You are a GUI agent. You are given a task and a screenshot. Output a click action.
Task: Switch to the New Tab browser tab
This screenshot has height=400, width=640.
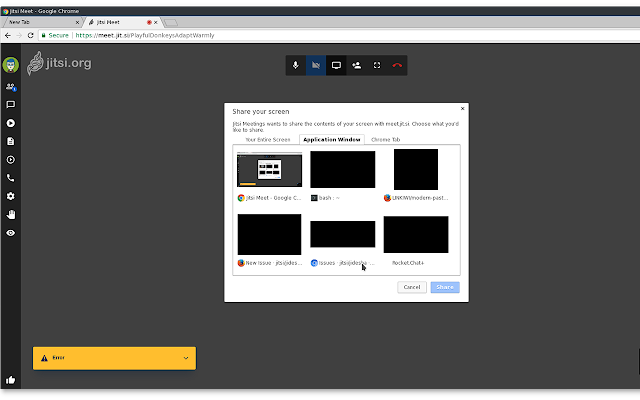click(41, 22)
